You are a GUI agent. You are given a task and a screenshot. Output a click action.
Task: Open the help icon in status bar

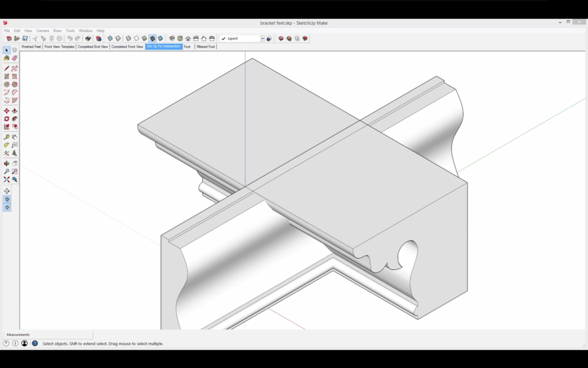tap(35, 343)
